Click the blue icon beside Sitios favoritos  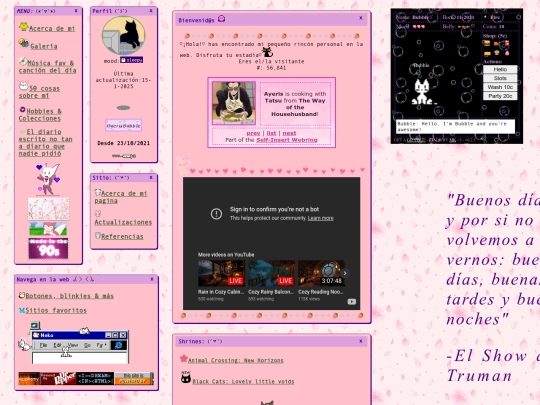(x=22, y=310)
